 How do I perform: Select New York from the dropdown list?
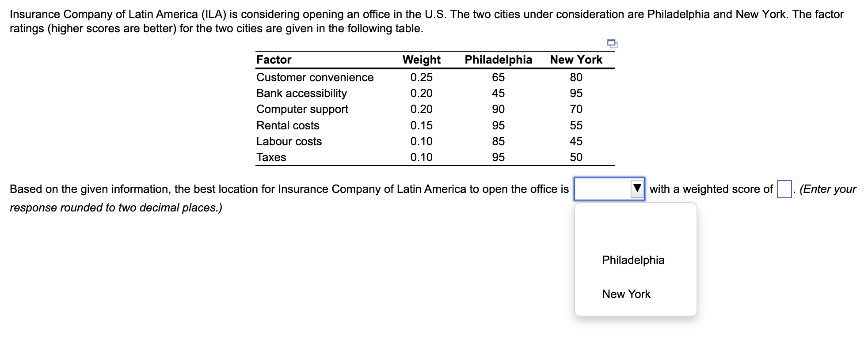(626, 294)
